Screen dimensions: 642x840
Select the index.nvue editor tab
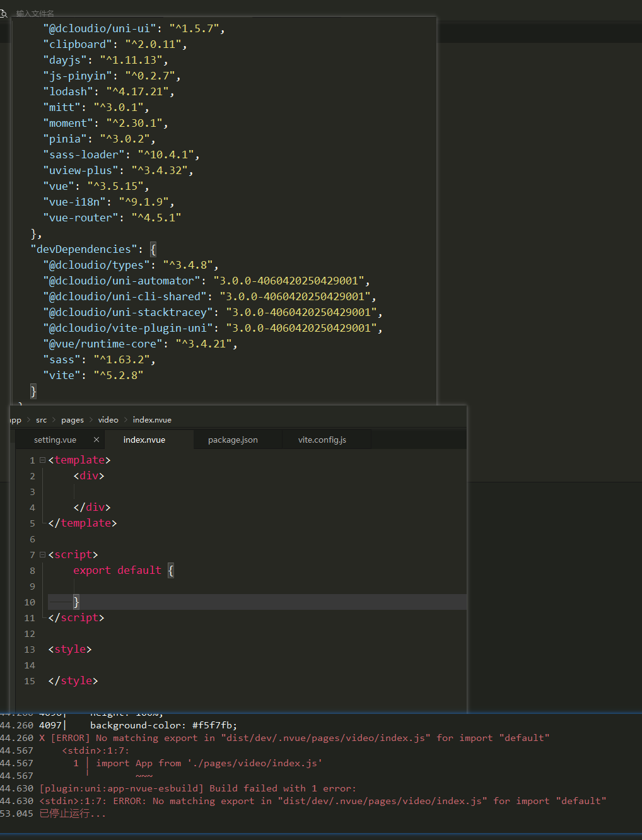pyautogui.click(x=144, y=440)
